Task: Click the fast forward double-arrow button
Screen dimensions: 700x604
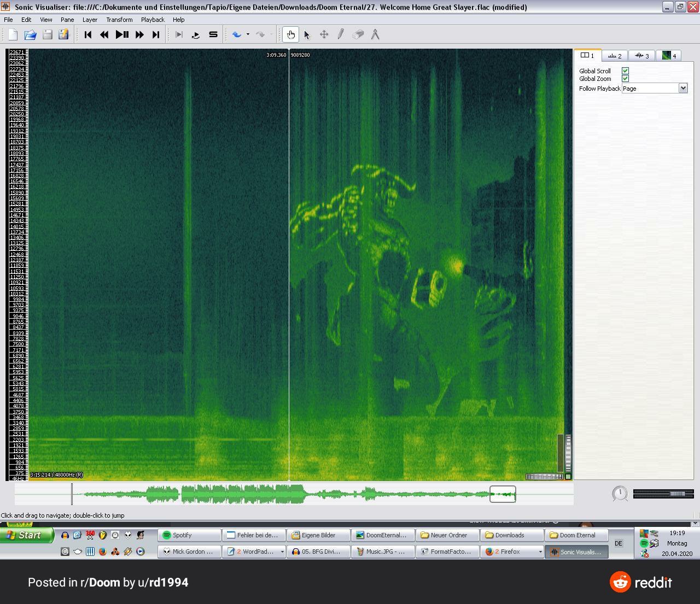Action: point(139,34)
